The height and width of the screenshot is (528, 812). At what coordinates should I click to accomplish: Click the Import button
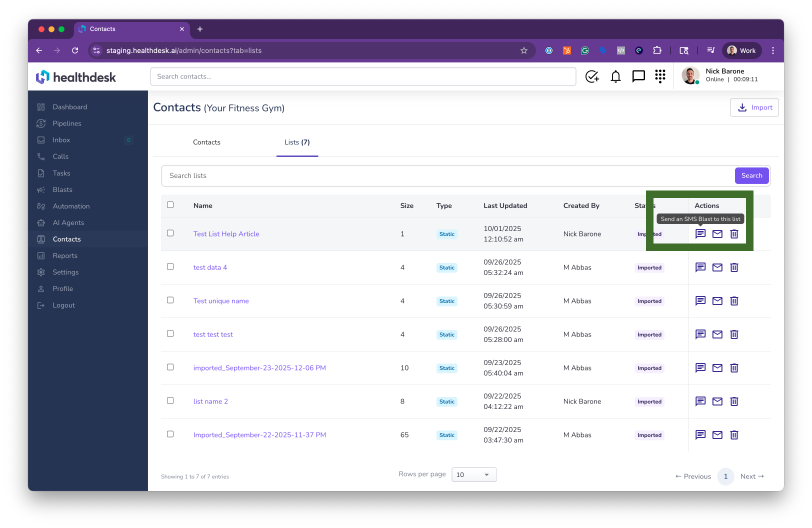pos(754,107)
